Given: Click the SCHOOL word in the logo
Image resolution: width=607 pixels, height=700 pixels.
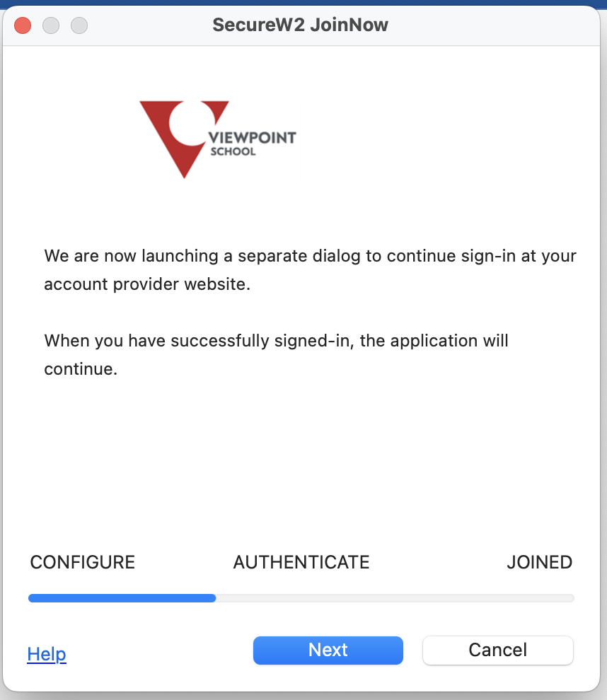Looking at the screenshot, I should 233,152.
